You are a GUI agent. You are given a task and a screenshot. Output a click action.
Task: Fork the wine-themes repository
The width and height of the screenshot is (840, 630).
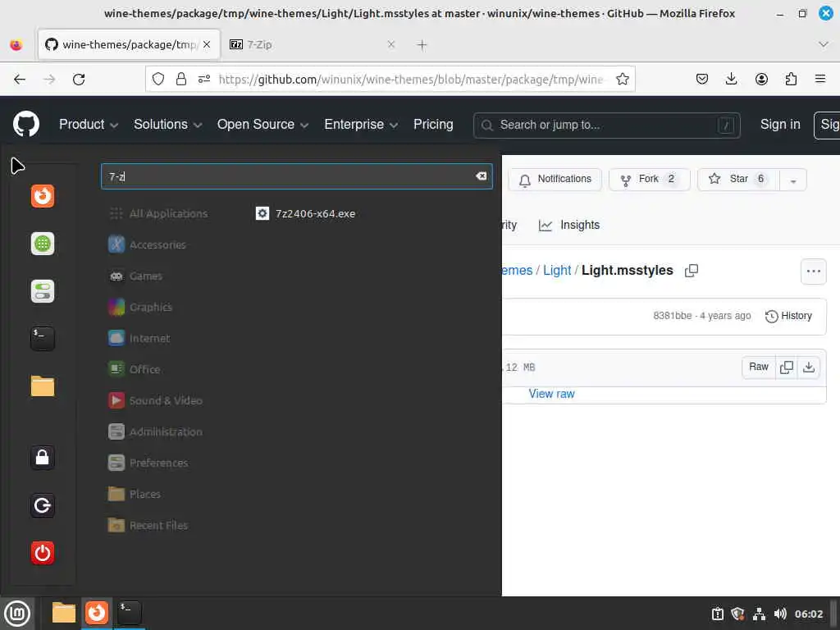pos(650,180)
